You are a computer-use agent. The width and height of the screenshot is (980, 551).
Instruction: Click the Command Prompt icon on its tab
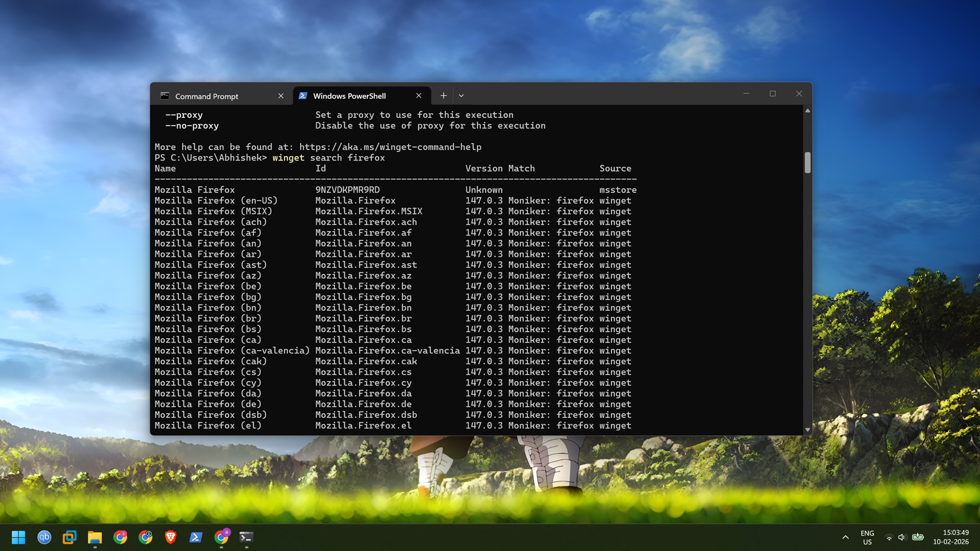click(x=164, y=95)
